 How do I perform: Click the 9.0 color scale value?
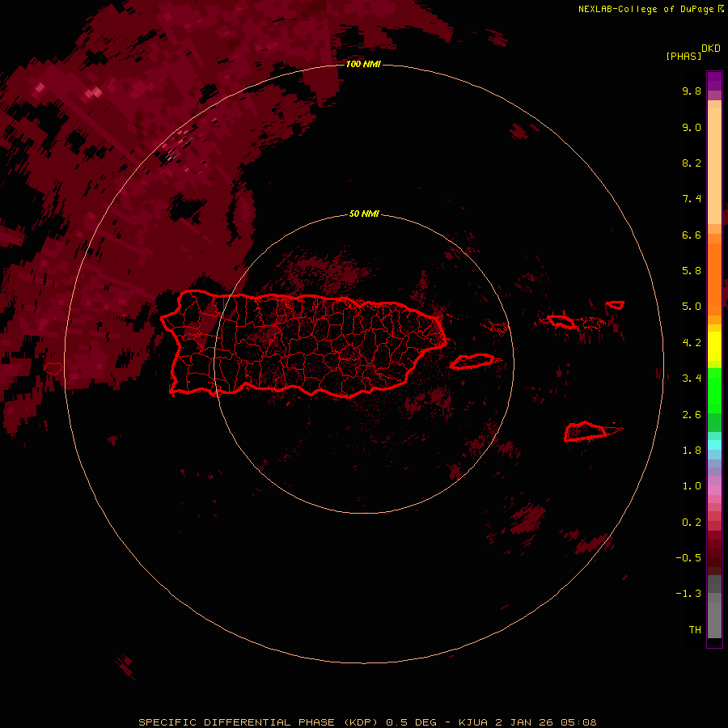692,127
